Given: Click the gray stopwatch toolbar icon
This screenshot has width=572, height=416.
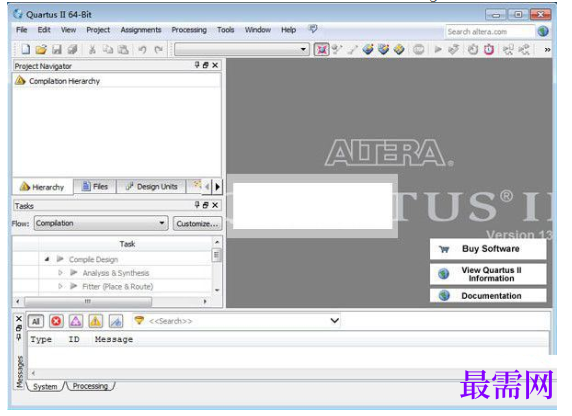Looking at the screenshot, I should 473,49.
